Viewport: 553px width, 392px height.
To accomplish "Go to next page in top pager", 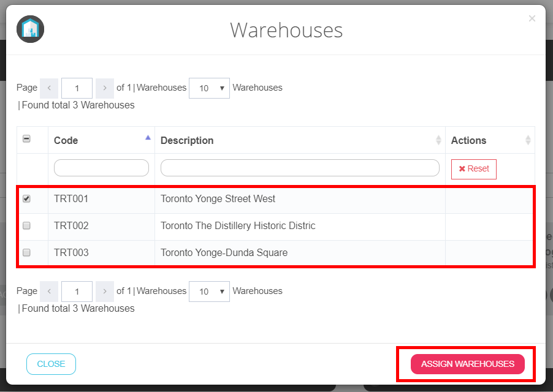I will pyautogui.click(x=105, y=88).
